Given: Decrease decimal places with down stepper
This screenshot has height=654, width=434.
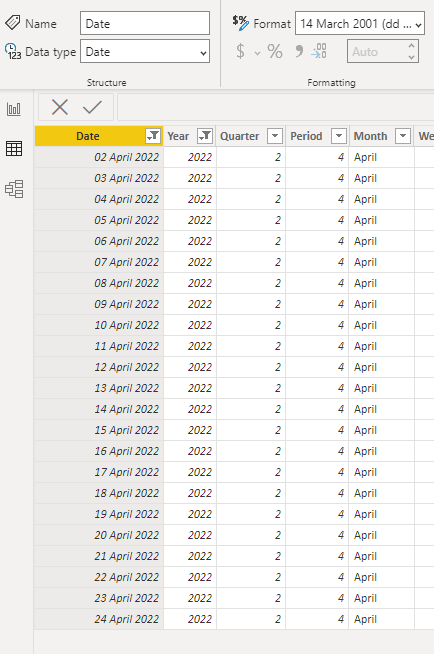Looking at the screenshot, I should 411,57.
